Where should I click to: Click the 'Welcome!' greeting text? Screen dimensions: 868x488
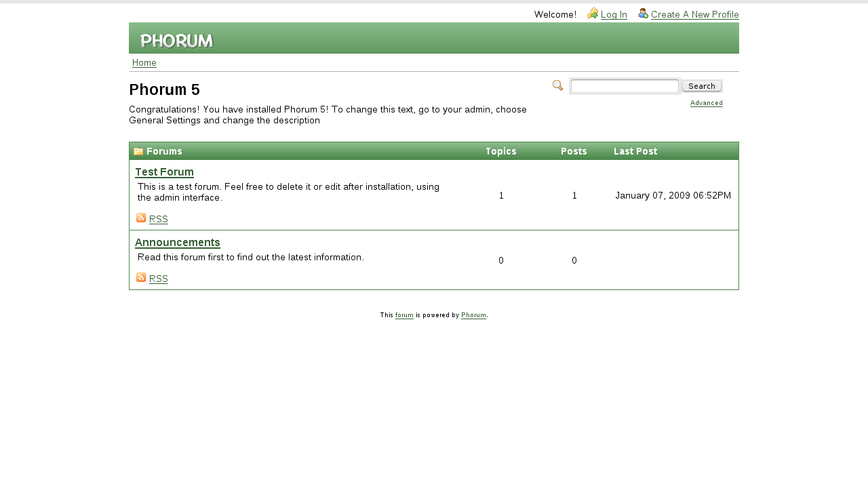[x=555, y=15]
